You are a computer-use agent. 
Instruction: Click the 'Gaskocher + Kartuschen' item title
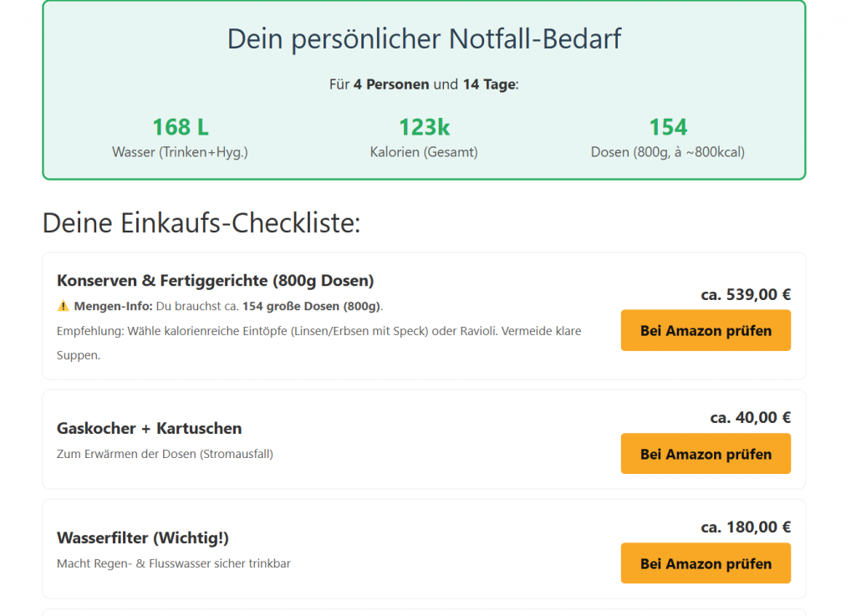(x=149, y=428)
